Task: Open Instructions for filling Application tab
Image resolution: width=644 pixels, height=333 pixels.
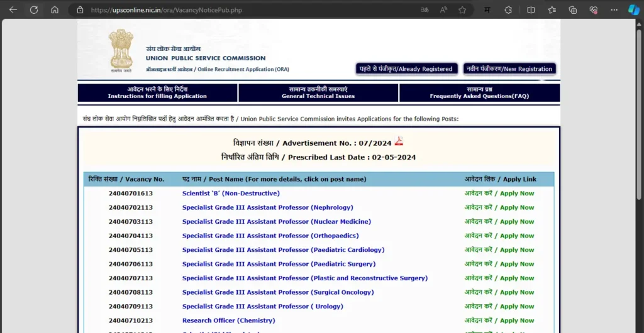Action: coord(157,93)
